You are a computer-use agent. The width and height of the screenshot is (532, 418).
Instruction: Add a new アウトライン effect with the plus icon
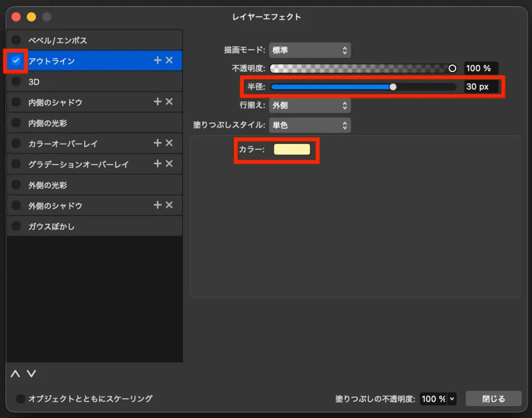(x=157, y=60)
